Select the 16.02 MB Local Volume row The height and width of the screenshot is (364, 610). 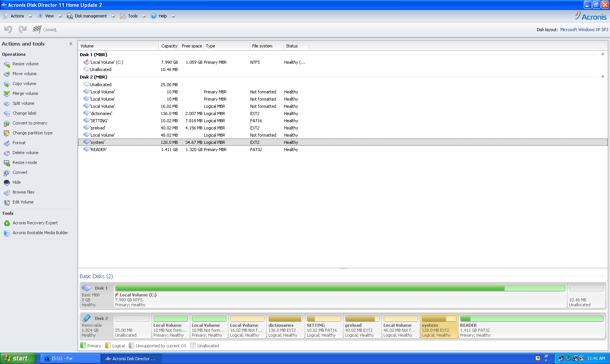pyautogui.click(x=343, y=106)
